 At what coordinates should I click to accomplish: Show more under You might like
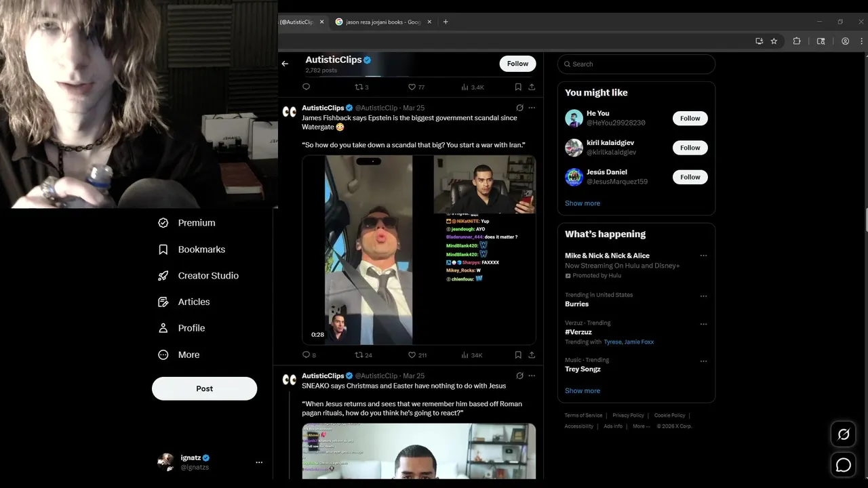click(583, 203)
